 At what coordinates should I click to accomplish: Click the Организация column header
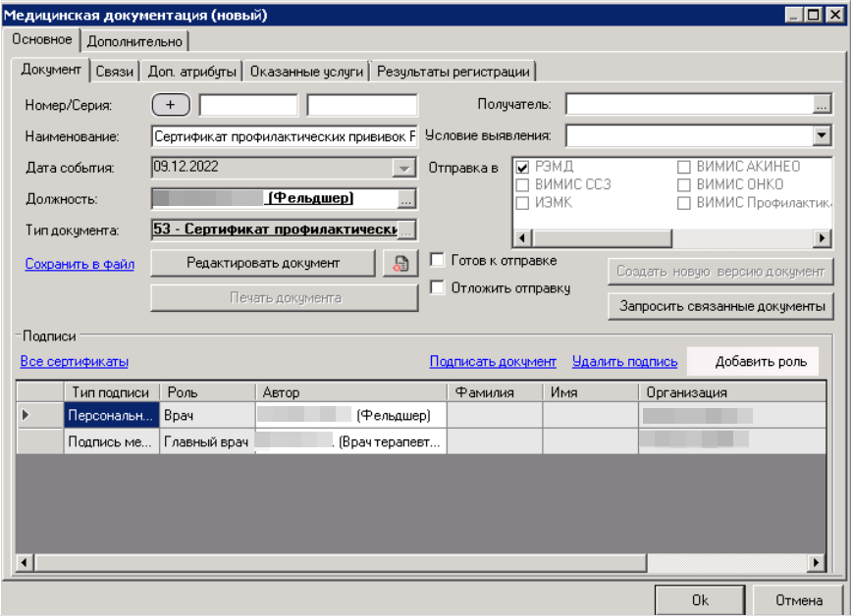point(732,392)
